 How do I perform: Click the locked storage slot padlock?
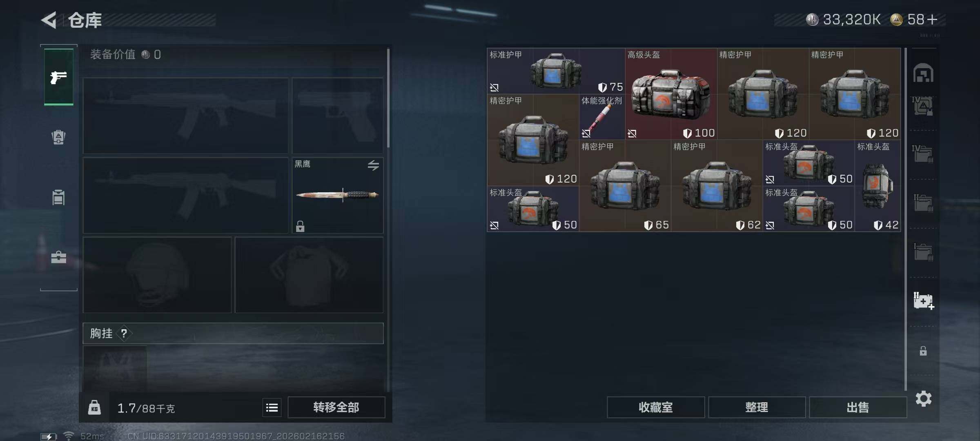(x=923, y=351)
